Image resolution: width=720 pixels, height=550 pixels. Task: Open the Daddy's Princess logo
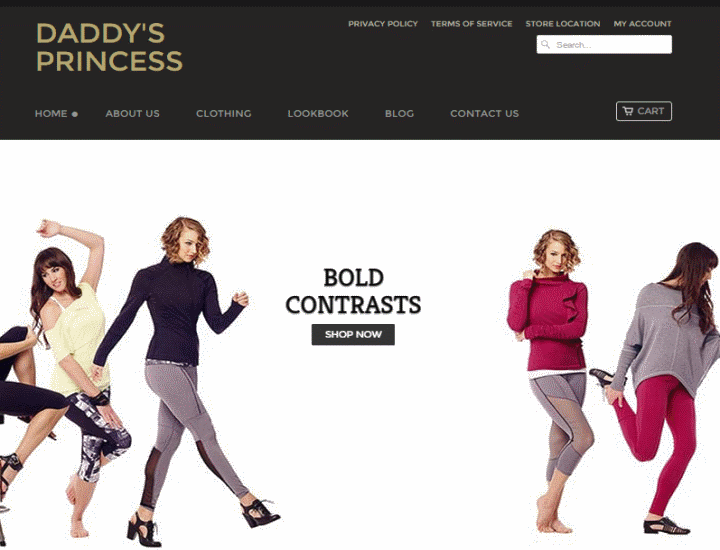tap(109, 47)
